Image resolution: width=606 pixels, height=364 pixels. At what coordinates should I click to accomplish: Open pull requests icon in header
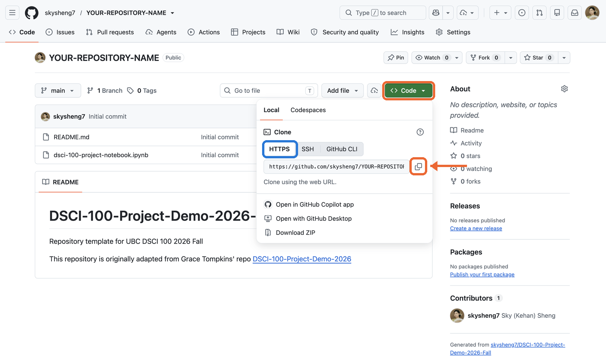coord(539,13)
